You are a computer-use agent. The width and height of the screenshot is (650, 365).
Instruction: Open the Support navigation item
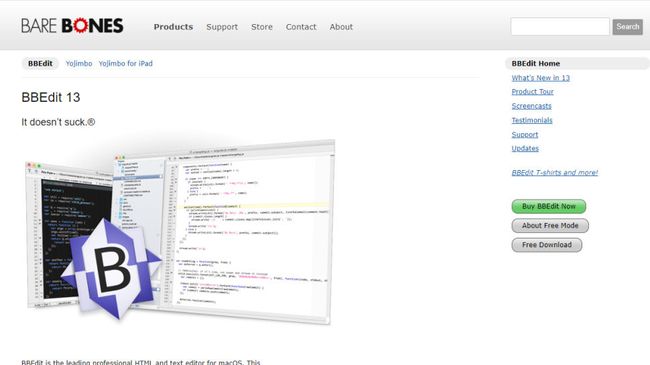222,27
